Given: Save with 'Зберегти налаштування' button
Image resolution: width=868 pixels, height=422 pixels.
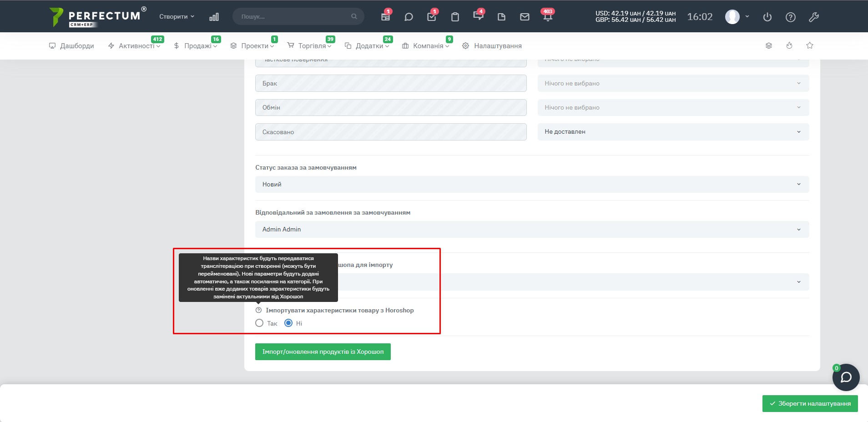Looking at the screenshot, I should (810, 403).
